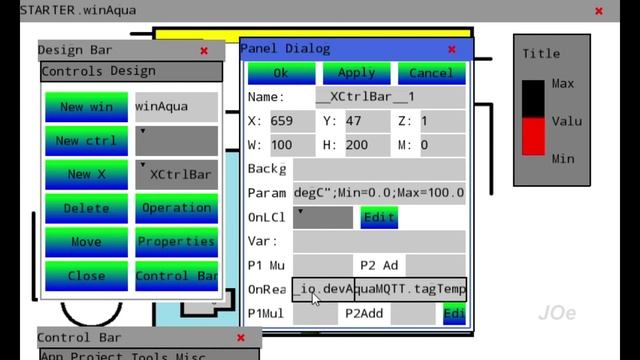The height and width of the screenshot is (360, 640).
Task: Close the STARTER.winAqua window
Action: coord(599,11)
